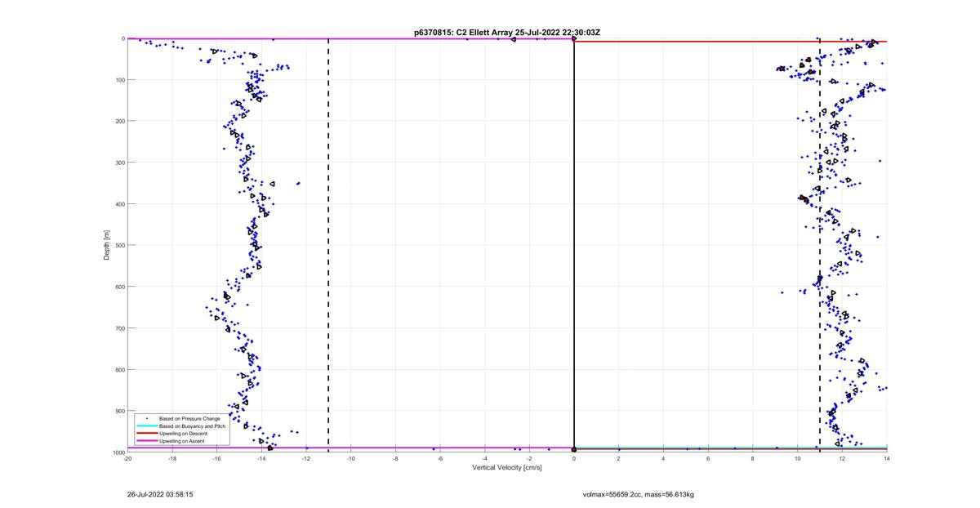Click the x-axis tick label '-2'
The height and width of the screenshot is (508, 980).
tap(529, 459)
